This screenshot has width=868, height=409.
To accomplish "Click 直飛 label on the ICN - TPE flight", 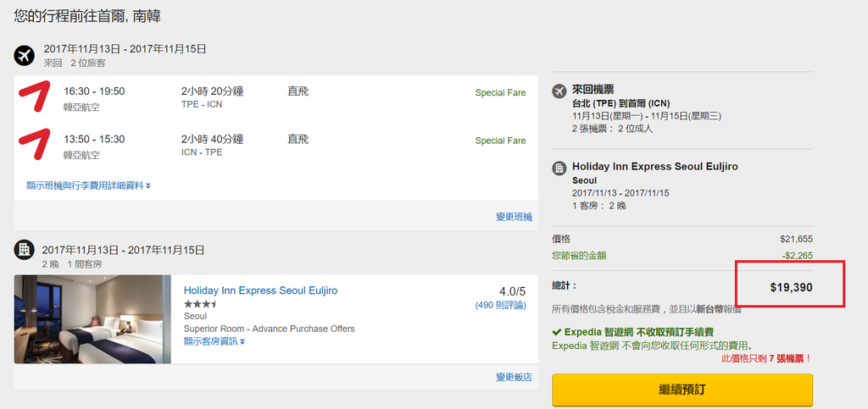I will click(x=298, y=139).
